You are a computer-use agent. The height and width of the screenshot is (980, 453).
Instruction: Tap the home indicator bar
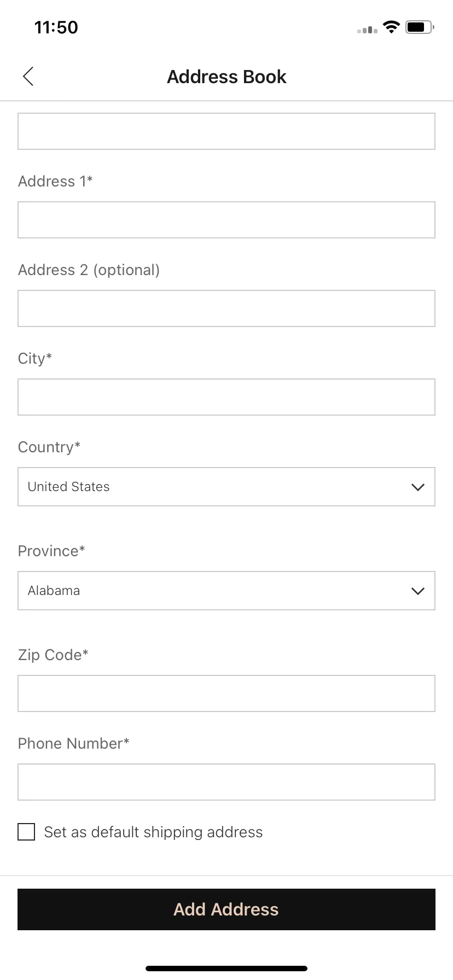226,969
